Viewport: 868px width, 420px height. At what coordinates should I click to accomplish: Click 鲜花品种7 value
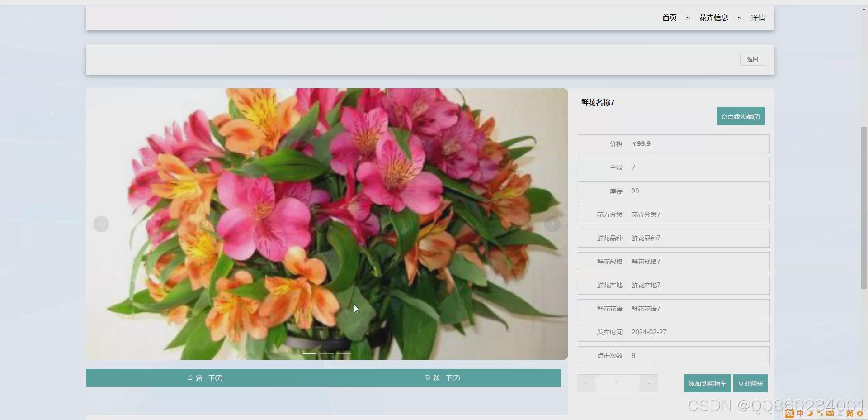point(646,238)
